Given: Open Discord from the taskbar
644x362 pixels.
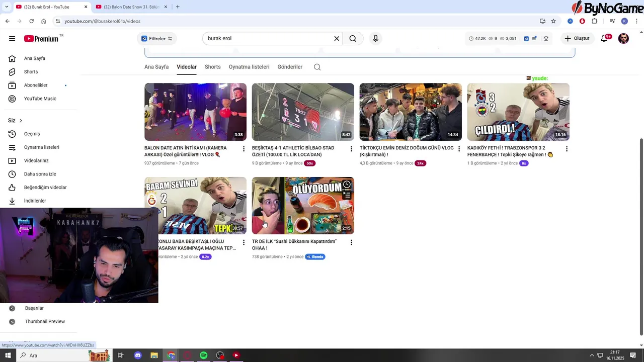Looking at the screenshot, I should [138, 355].
